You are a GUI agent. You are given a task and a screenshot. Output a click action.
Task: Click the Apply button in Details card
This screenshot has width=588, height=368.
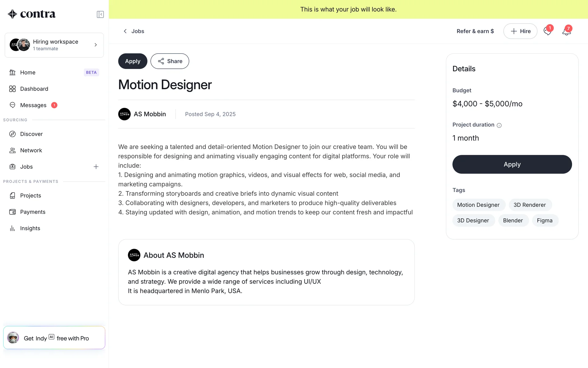512,164
